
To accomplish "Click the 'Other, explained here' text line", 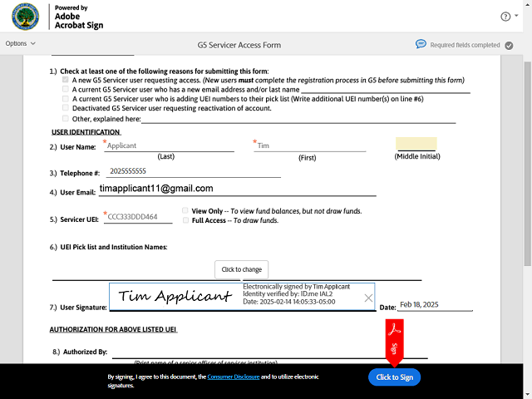I will click(x=298, y=119).
